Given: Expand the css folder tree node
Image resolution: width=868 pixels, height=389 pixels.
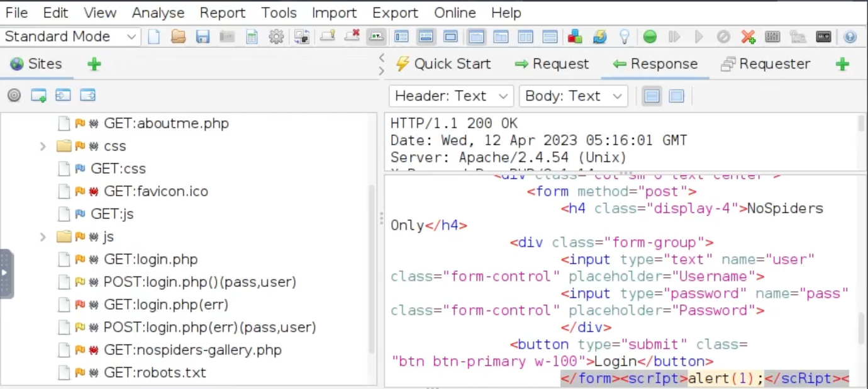Looking at the screenshot, I should pos(43,146).
